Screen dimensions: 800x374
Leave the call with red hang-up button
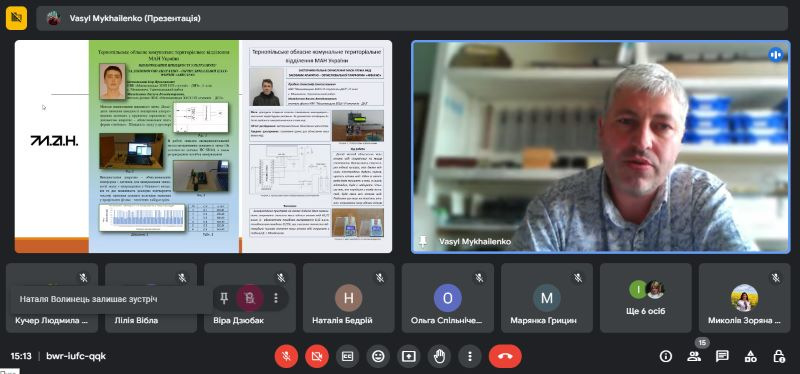(x=505, y=356)
